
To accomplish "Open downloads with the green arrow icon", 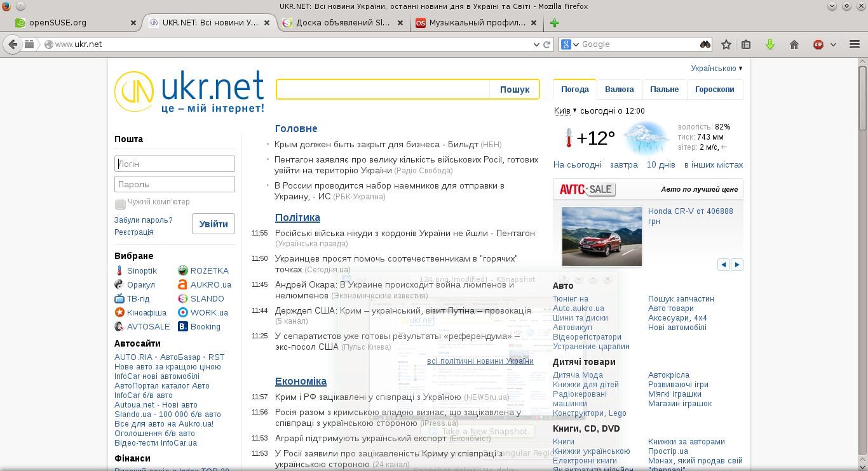I will click(x=770, y=44).
